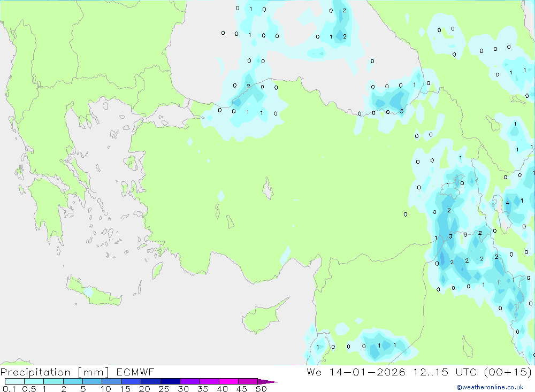
Task: Choose the 15–20 mm legend color swatch
Action: point(132,381)
